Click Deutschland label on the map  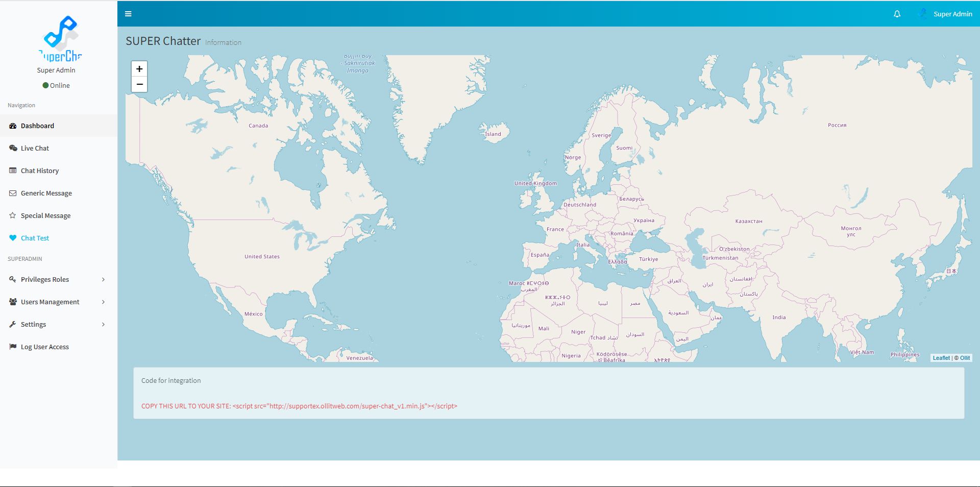pyautogui.click(x=580, y=205)
